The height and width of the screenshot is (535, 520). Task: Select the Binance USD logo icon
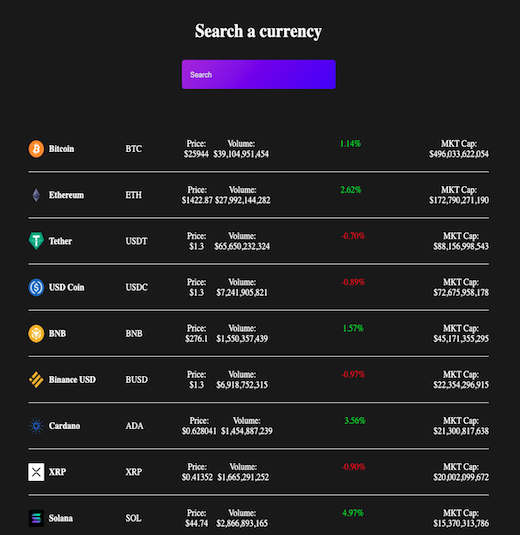click(x=36, y=379)
